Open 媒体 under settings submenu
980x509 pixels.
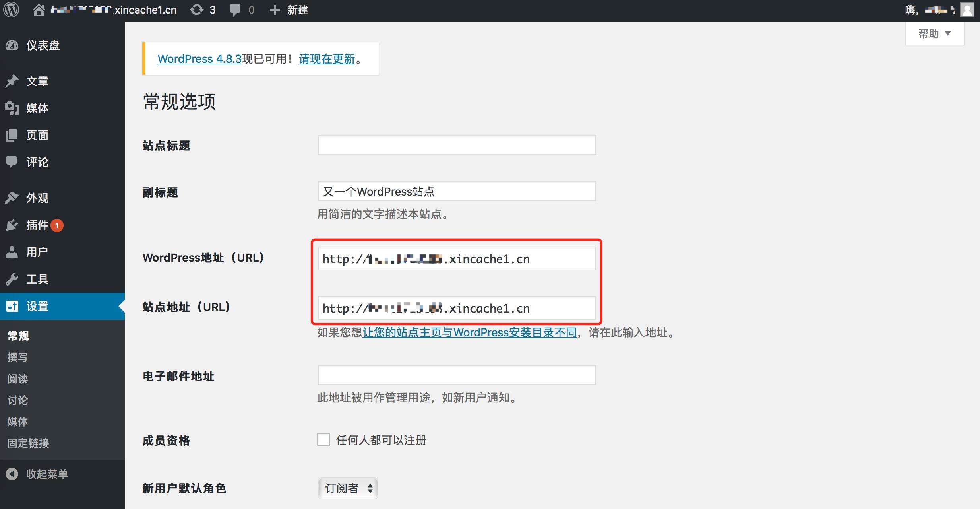click(x=17, y=422)
